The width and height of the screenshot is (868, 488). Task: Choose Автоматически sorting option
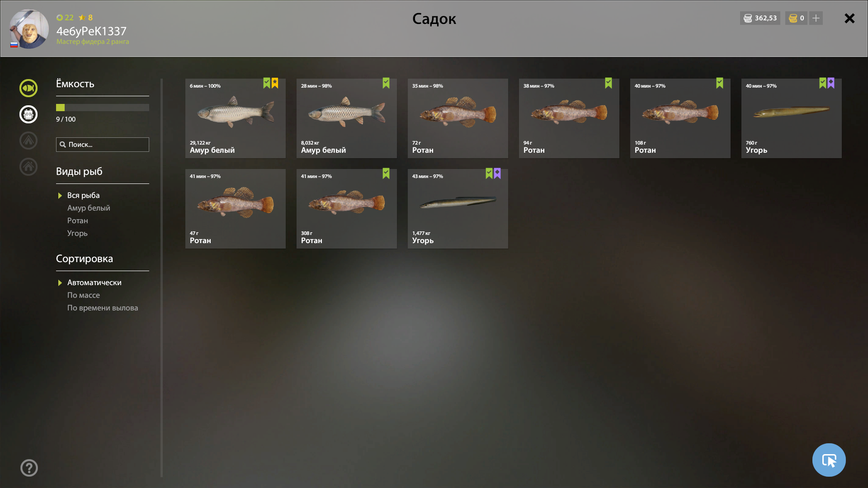coord(94,282)
